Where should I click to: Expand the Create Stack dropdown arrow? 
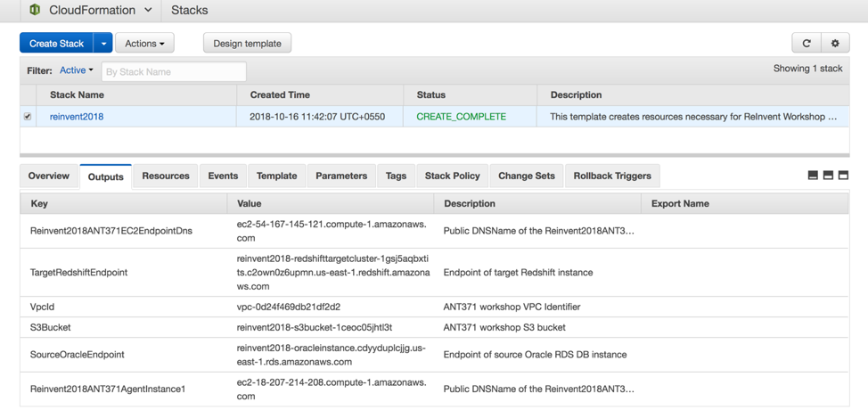point(103,43)
